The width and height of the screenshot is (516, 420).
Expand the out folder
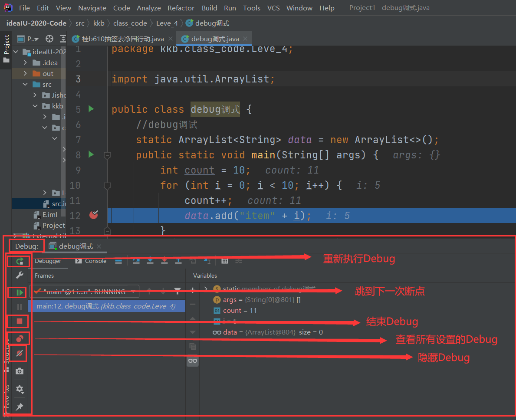click(x=25, y=73)
